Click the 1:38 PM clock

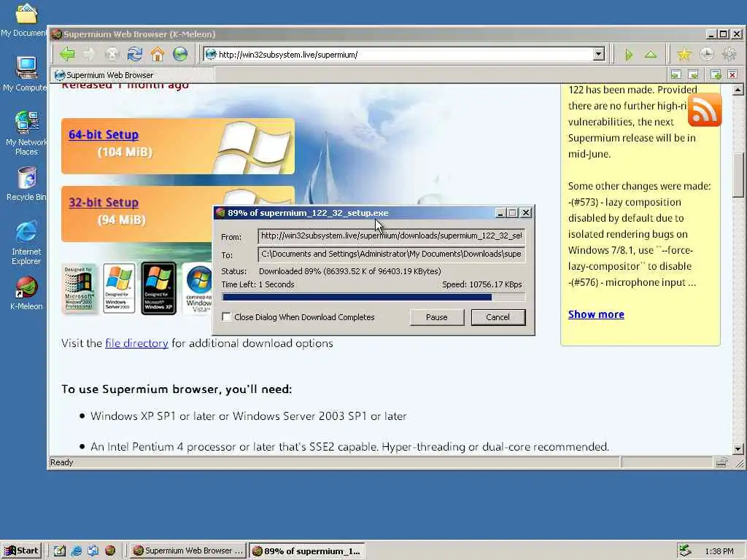(719, 551)
